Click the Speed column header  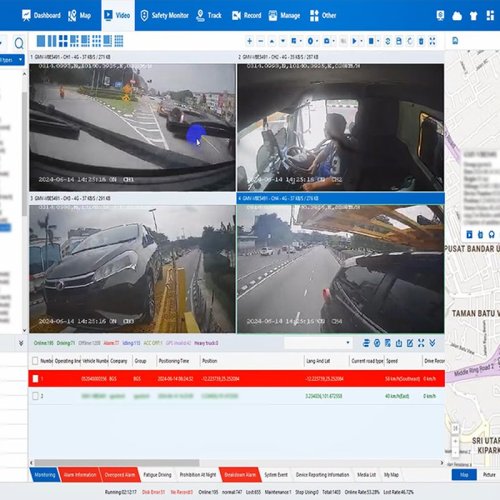(392, 361)
